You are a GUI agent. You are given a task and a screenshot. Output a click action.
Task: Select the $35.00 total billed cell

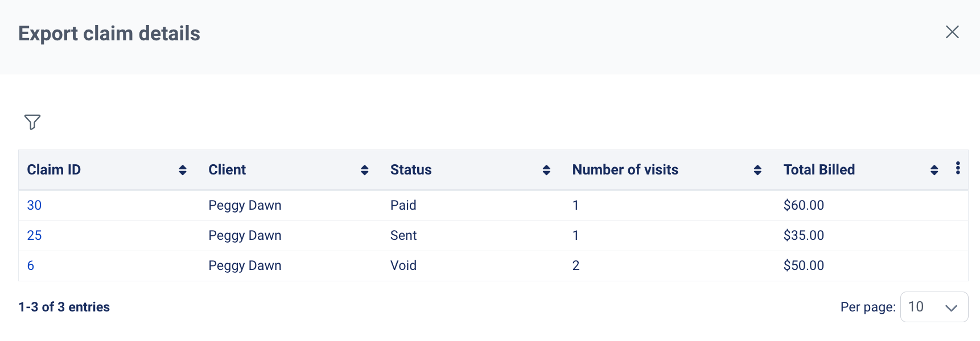tap(804, 235)
